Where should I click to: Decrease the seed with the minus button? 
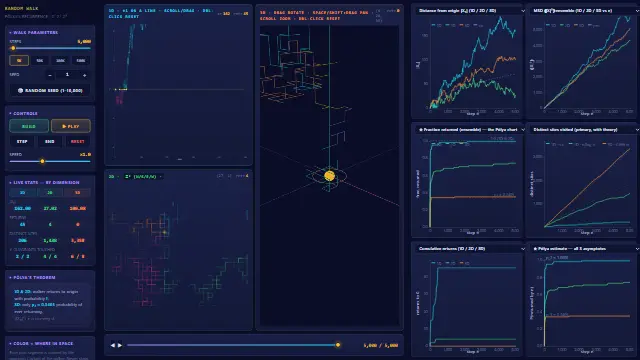tap(50, 75)
